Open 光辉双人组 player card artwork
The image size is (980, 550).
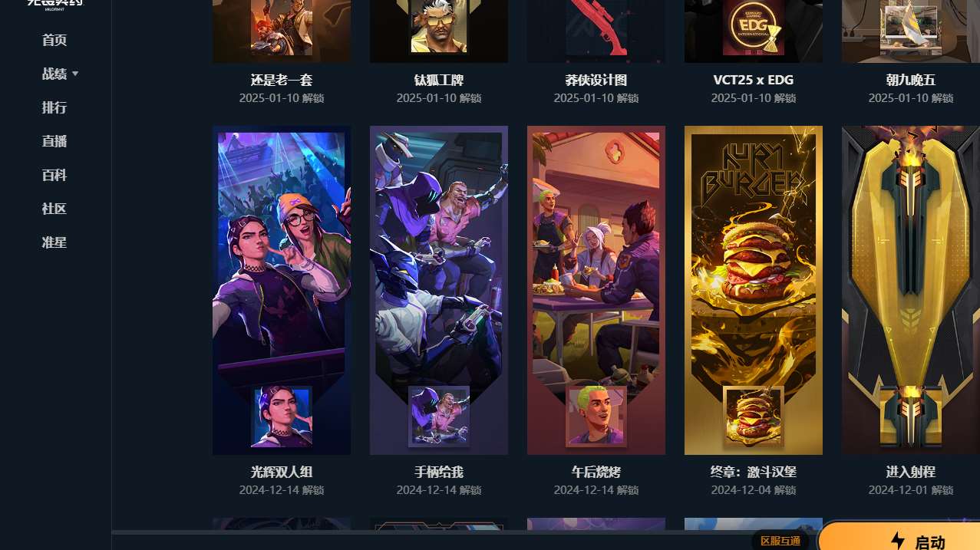[282, 290]
